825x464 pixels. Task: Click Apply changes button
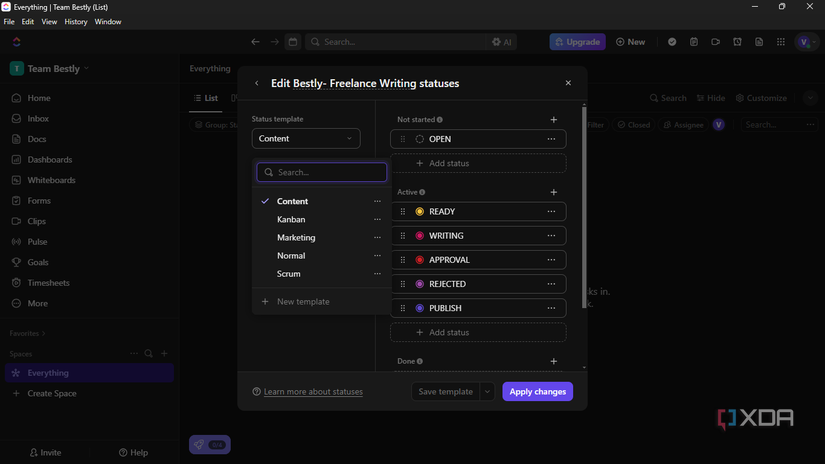pos(537,392)
